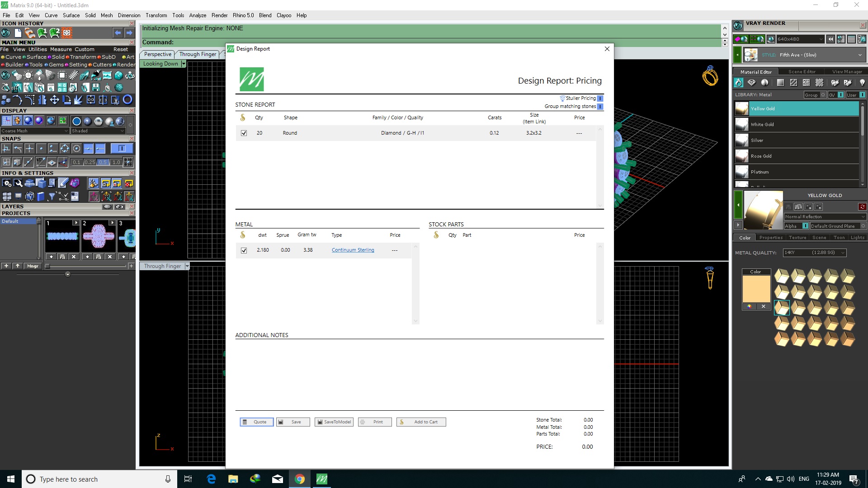Viewport: 868px width, 488px height.
Task: Uncheck the round diamond stone checkbox
Action: point(244,133)
